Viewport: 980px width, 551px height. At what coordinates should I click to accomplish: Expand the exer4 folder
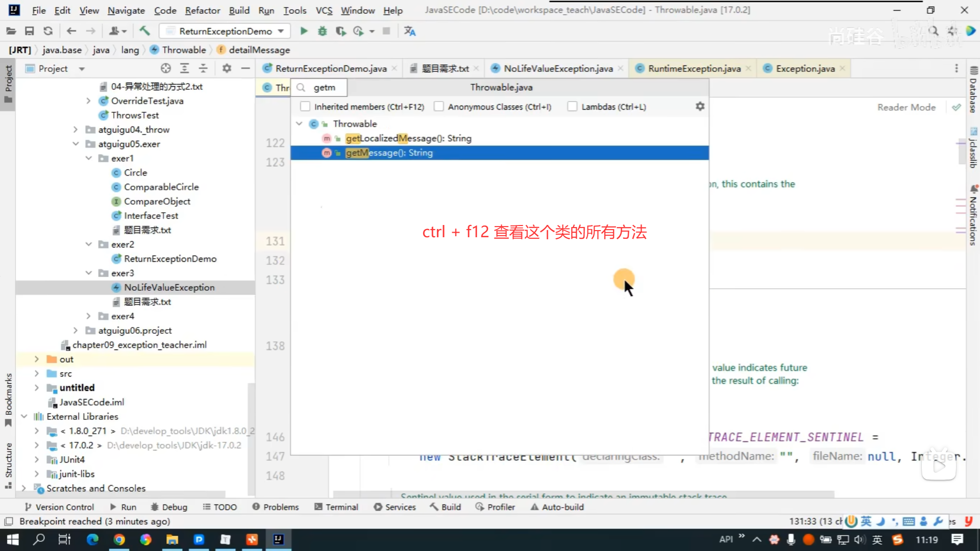click(x=88, y=316)
